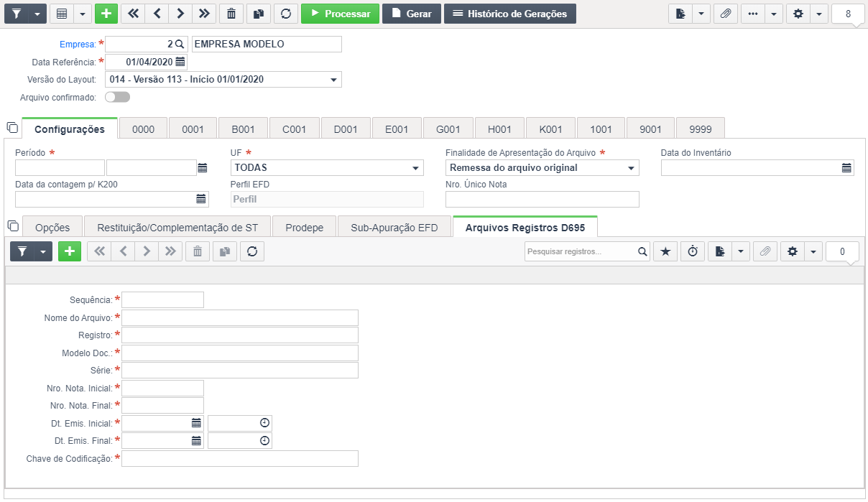Open Data Referência calendar picker
Image resolution: width=868 pixels, height=502 pixels.
pyautogui.click(x=180, y=62)
